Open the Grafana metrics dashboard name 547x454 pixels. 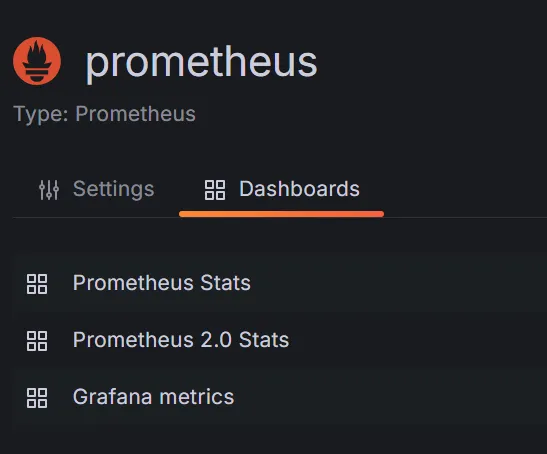[153, 397]
